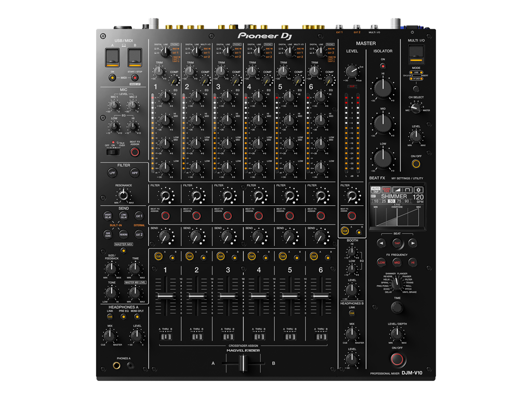Image resolution: width=532 pixels, height=399 pixels.
Task: Click the settings gear on Beat FX screen
Action: (418, 190)
